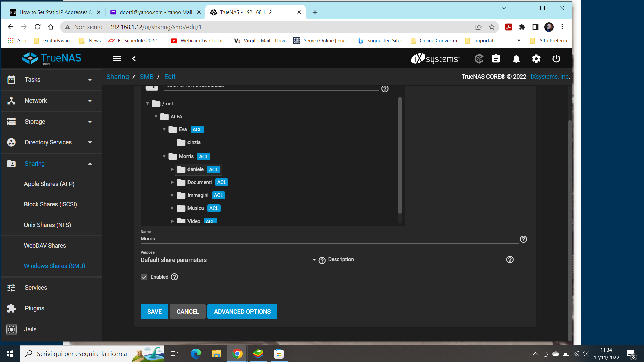Expand the Storage sidebar menu
The width and height of the screenshot is (644, 362).
point(51,122)
